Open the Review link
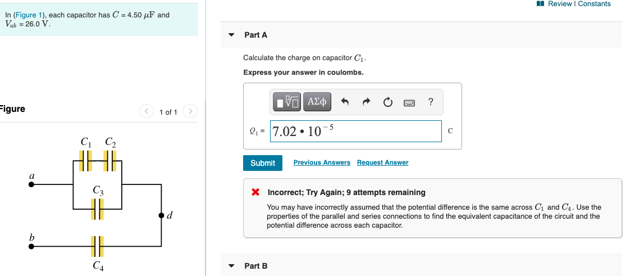The height and width of the screenshot is (276, 644). pyautogui.click(x=560, y=4)
